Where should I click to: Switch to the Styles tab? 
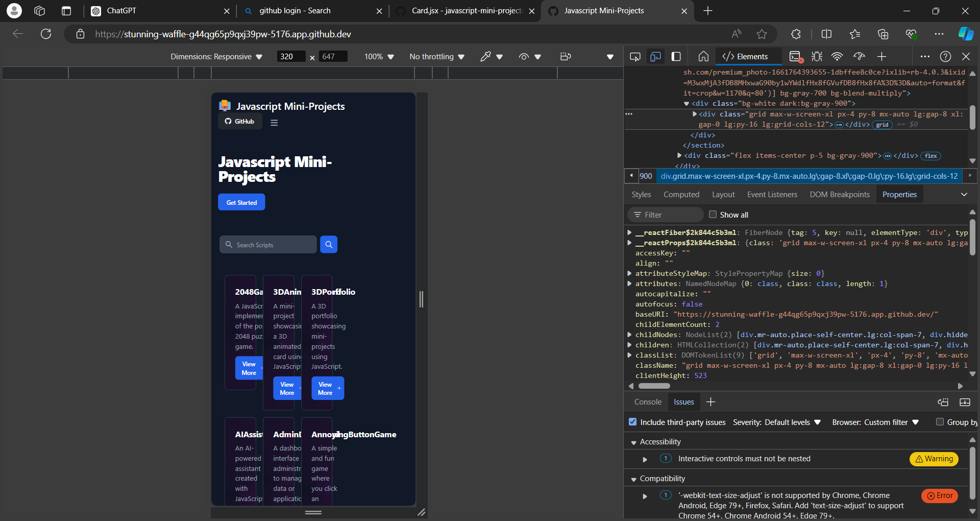click(641, 195)
